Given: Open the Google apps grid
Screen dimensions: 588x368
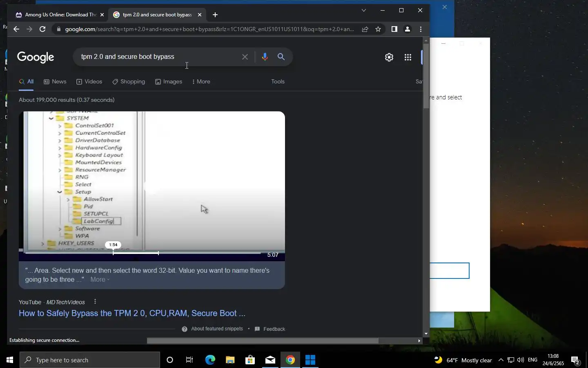Looking at the screenshot, I should coord(408,57).
